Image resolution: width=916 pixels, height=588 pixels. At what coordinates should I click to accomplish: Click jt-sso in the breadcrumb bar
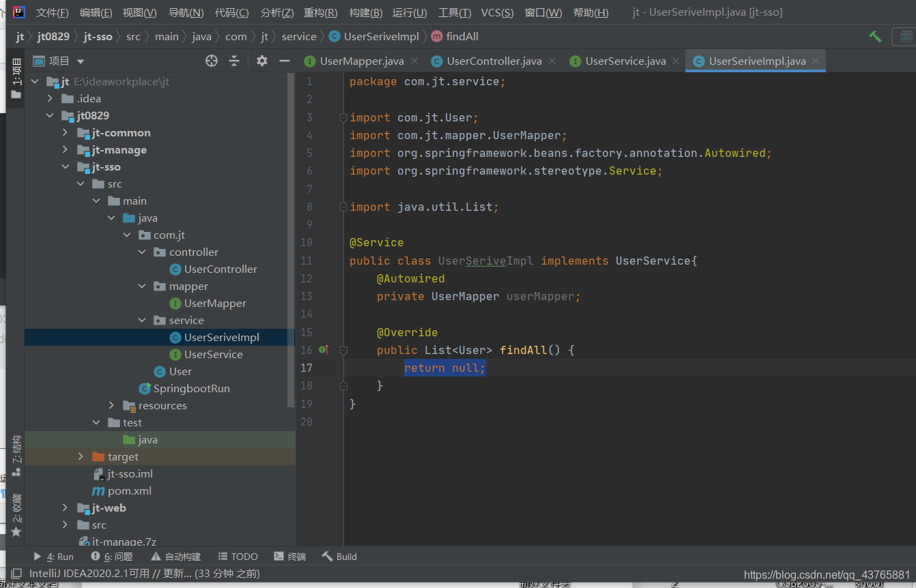click(98, 37)
